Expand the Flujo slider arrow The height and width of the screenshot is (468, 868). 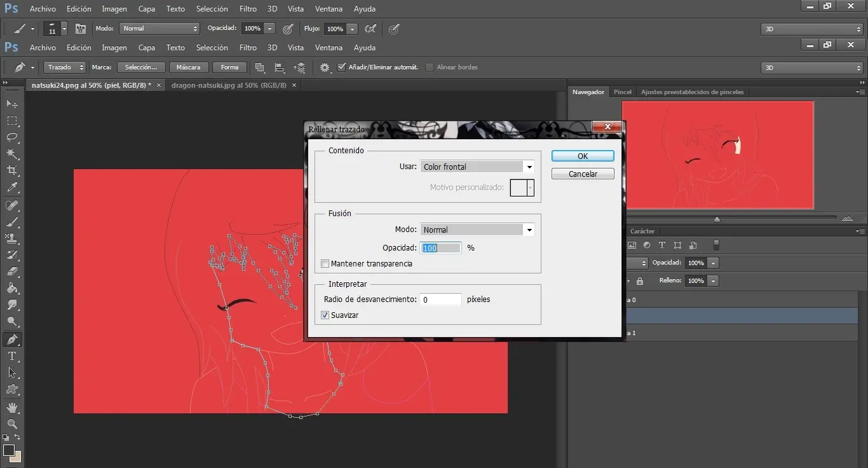tap(352, 29)
